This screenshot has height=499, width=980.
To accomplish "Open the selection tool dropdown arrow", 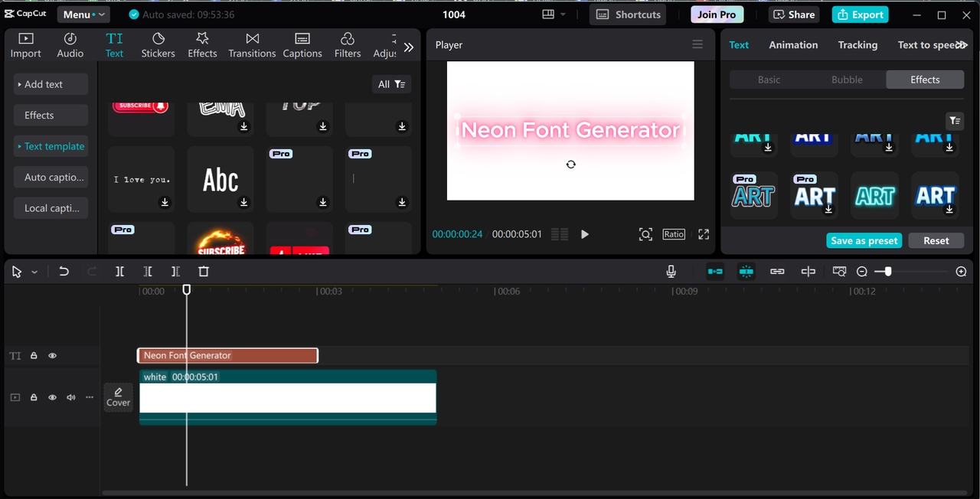I will tap(34, 272).
